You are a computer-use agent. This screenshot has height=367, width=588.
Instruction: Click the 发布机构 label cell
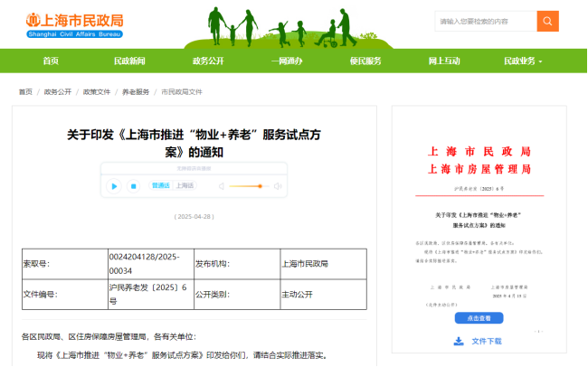pos(237,264)
